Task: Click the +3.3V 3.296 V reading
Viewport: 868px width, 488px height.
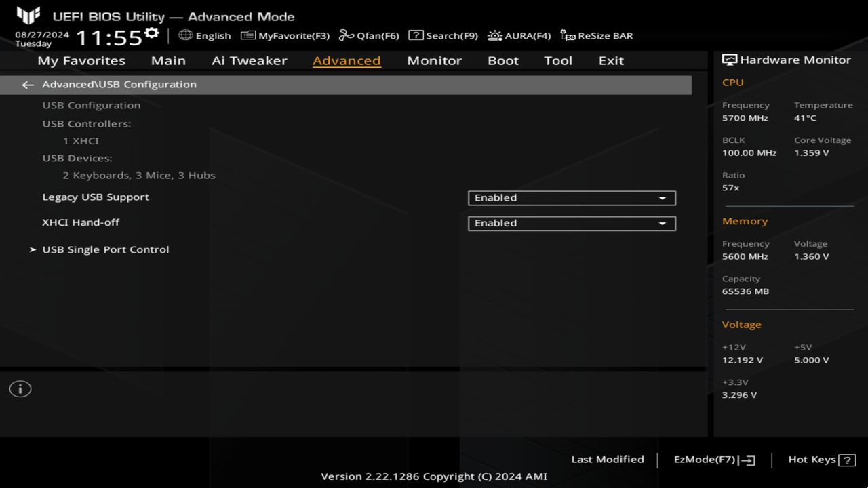Action: click(740, 395)
